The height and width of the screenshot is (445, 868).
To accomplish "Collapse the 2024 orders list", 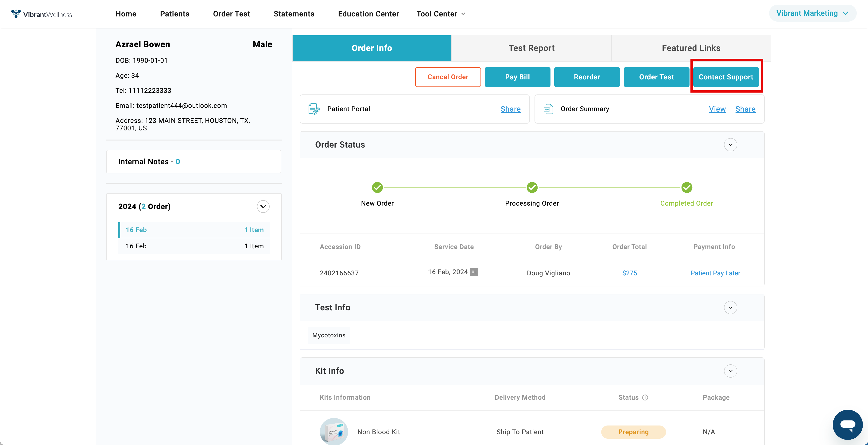I will click(263, 206).
